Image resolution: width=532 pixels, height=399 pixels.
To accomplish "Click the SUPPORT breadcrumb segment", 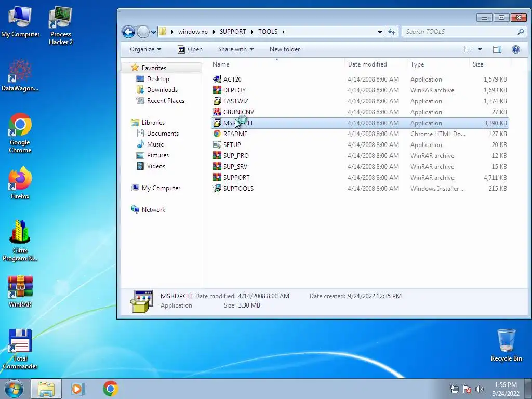I will pyautogui.click(x=233, y=32).
